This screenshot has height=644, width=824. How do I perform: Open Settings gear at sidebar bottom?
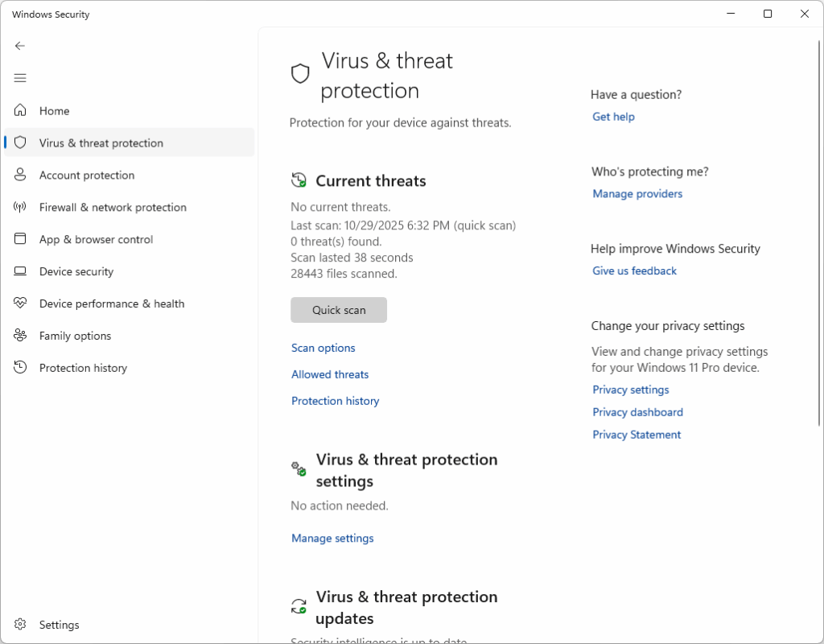(20, 625)
